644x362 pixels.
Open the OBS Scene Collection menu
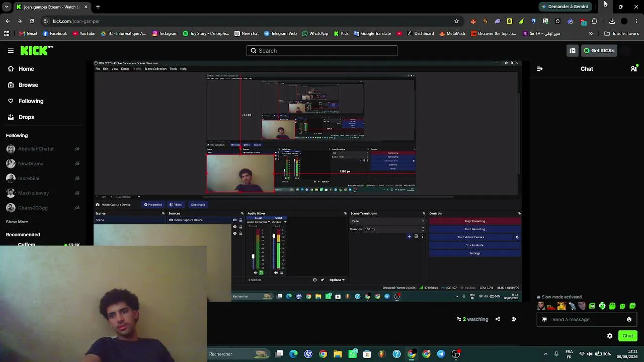(x=155, y=69)
